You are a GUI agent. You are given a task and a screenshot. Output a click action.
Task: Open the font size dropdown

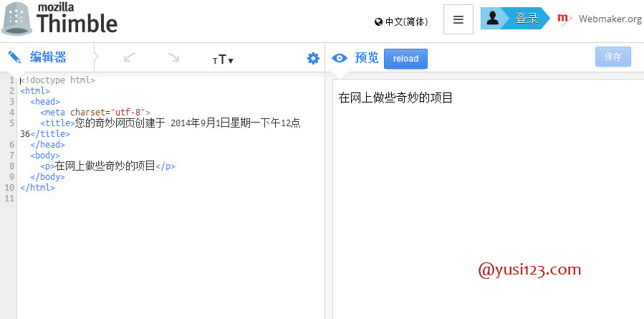tap(223, 59)
